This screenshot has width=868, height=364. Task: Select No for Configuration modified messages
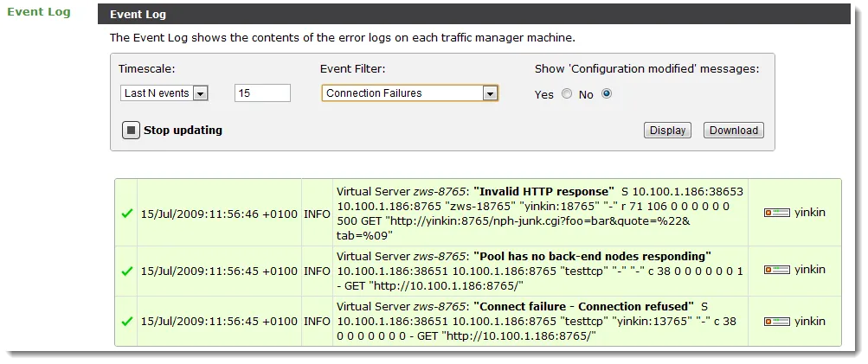click(x=606, y=94)
